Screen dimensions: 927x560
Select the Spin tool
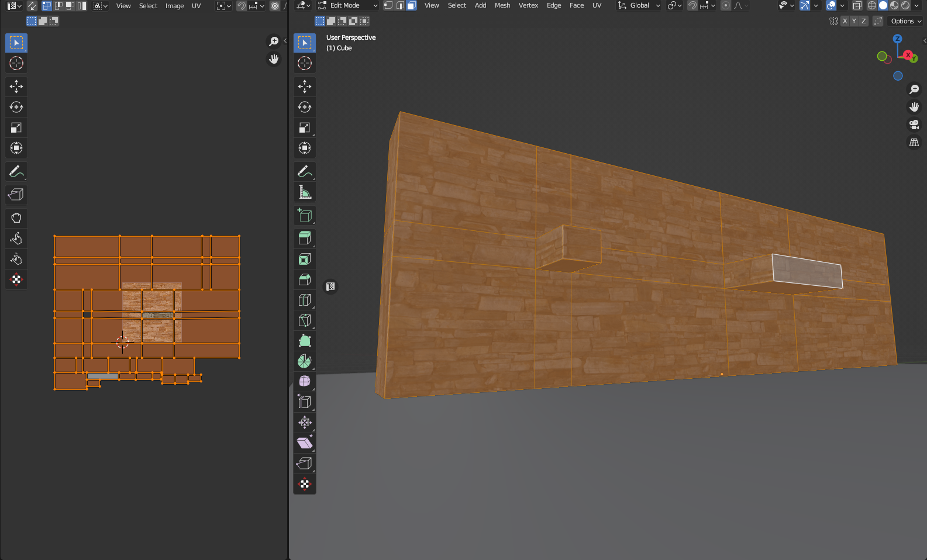click(x=305, y=361)
